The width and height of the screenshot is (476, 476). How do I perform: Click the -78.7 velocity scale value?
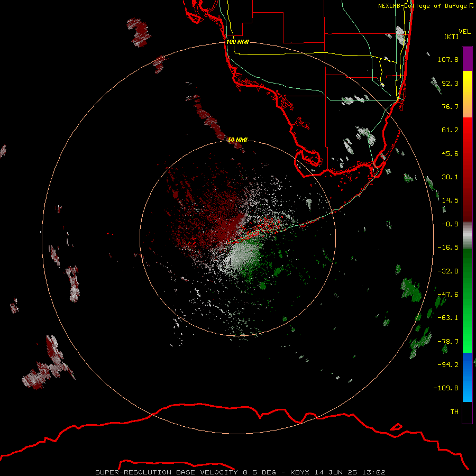(448, 342)
